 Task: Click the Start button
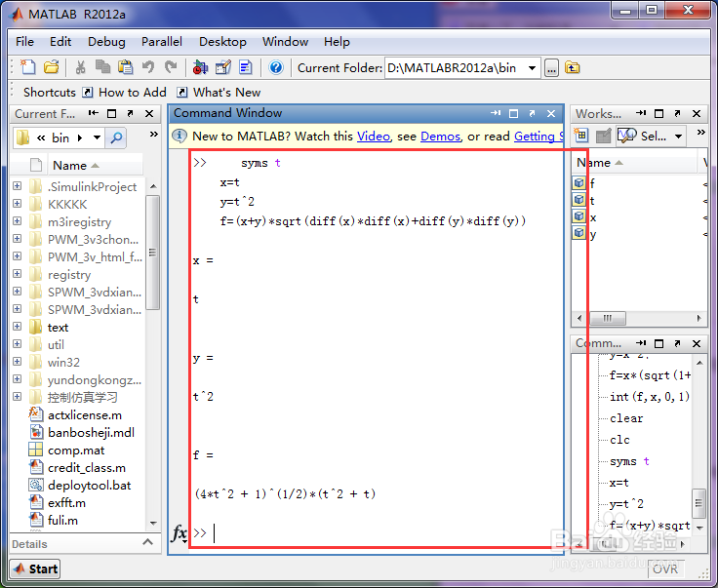pyautogui.click(x=35, y=568)
